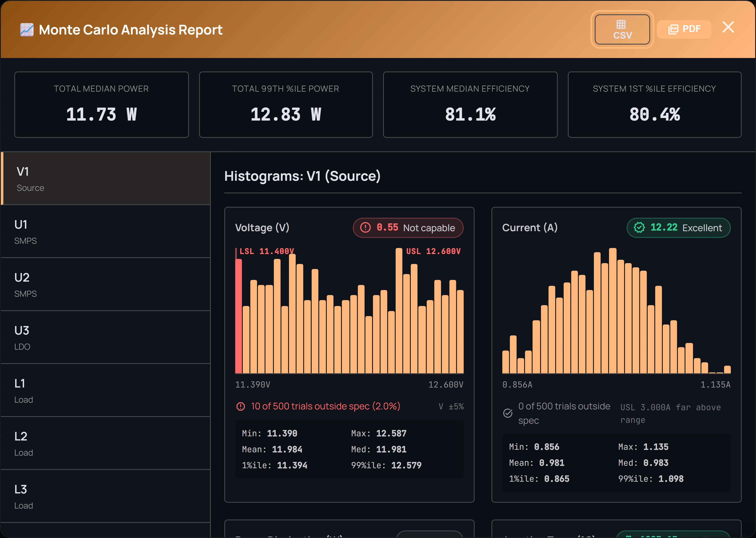Click the 'V ±5%' tolerance text
Image resolution: width=756 pixels, height=538 pixels.
(x=451, y=406)
